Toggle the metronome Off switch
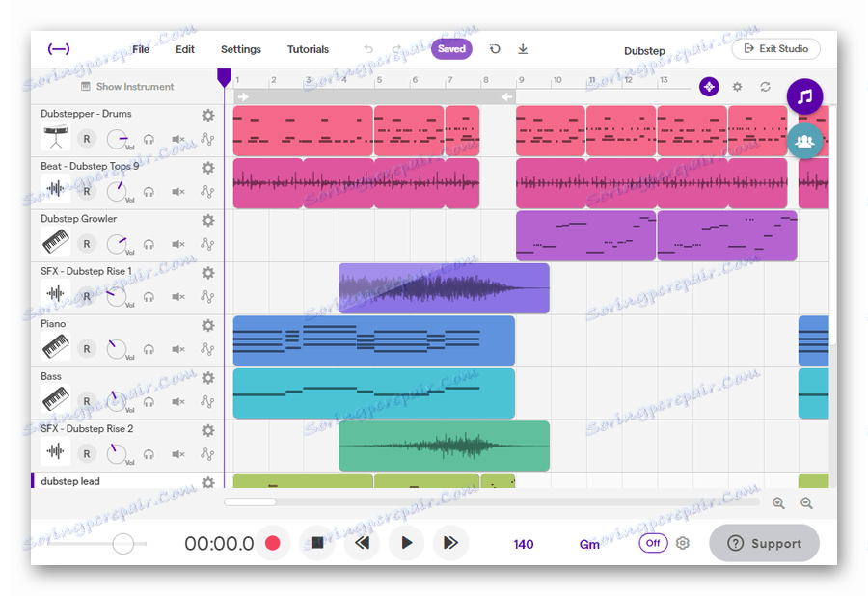 [x=653, y=543]
